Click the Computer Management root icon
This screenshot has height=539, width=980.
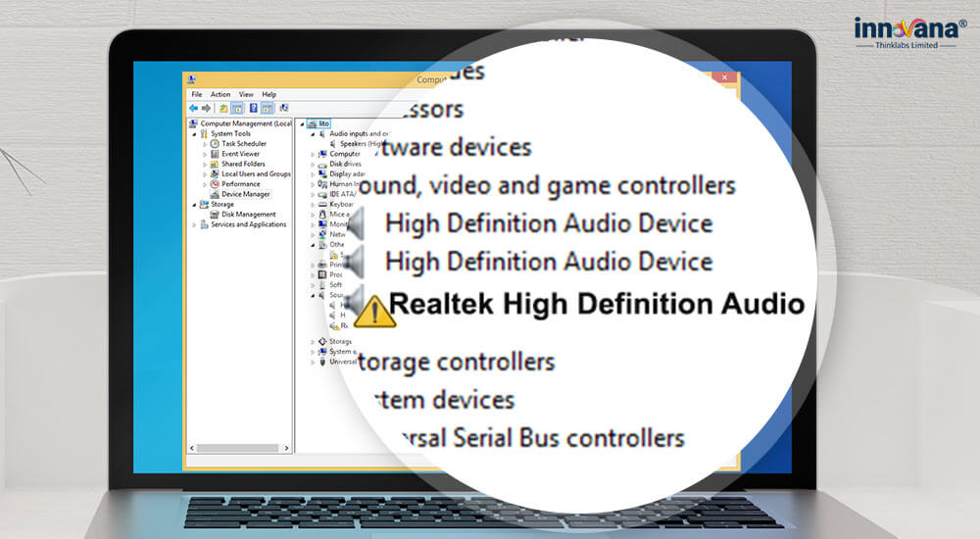pyautogui.click(x=194, y=123)
